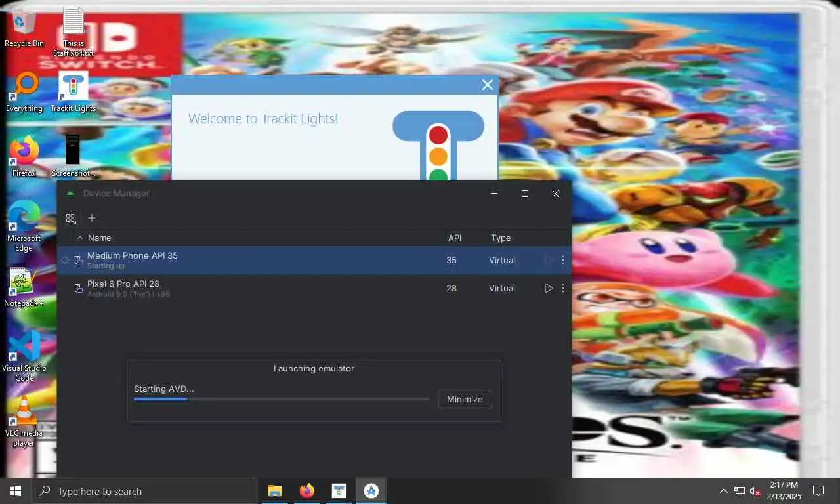840x504 pixels.
Task: Click the 'Android 9.0 ("Pie") | x86' text
Action: (x=129, y=294)
